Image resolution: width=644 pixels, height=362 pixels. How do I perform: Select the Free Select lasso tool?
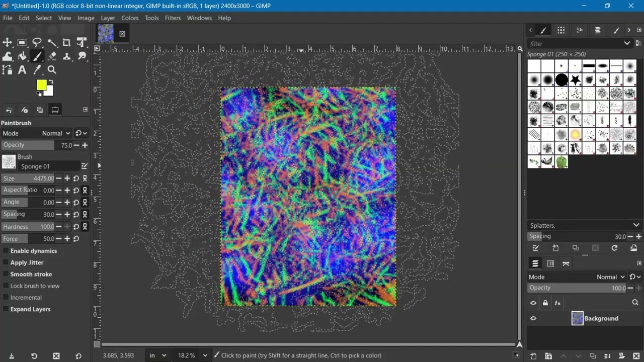pyautogui.click(x=37, y=43)
